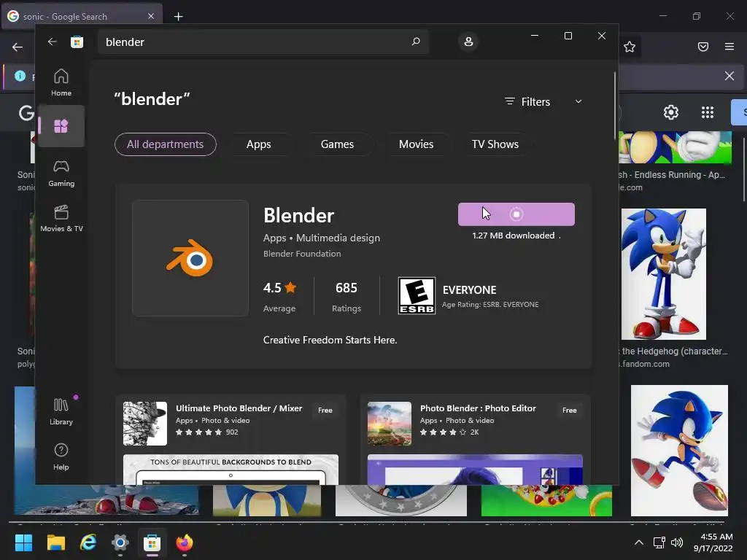747x560 pixels.
Task: Show hidden system tray icons
Action: tap(639, 542)
